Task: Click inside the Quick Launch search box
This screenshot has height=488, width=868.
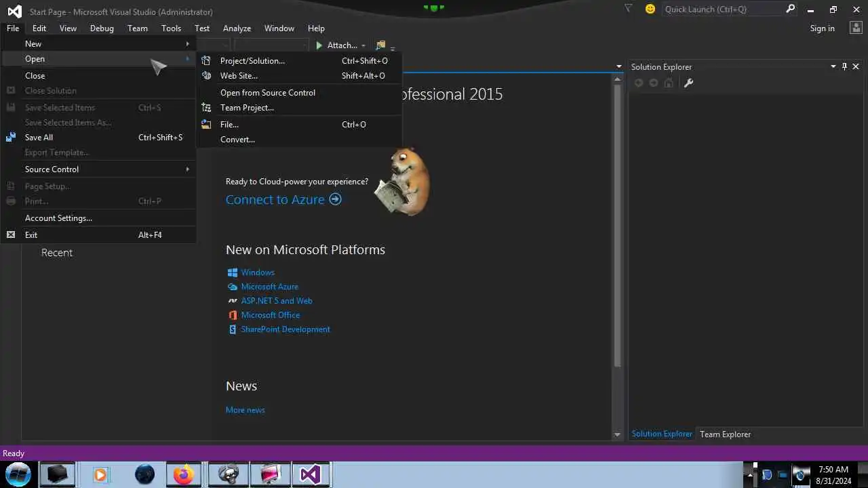Action: click(x=722, y=9)
